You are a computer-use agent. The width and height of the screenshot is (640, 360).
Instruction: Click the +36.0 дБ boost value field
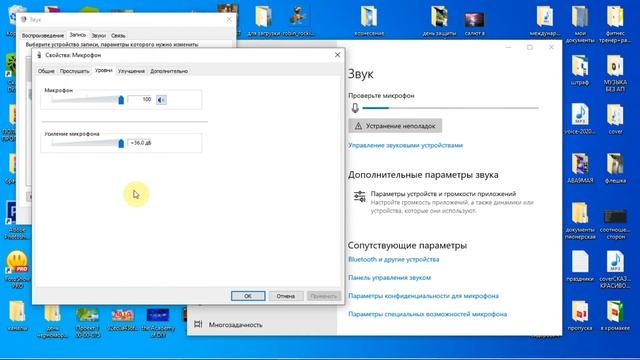tap(140, 143)
